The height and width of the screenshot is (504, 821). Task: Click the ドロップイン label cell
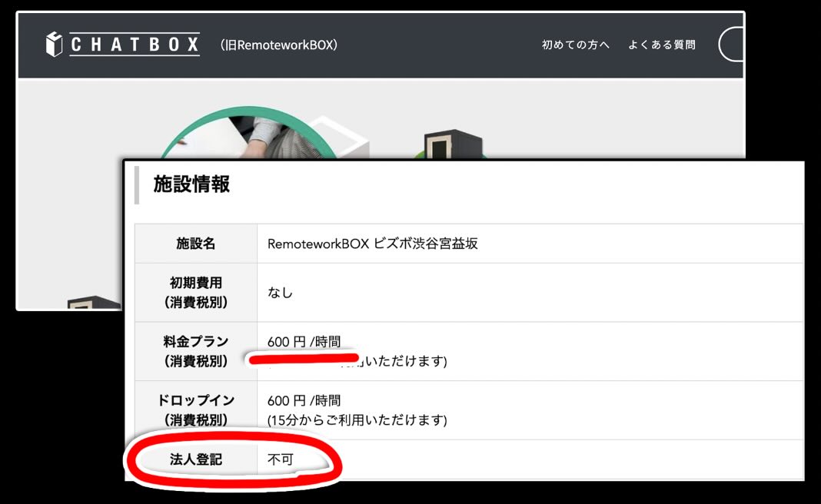196,409
